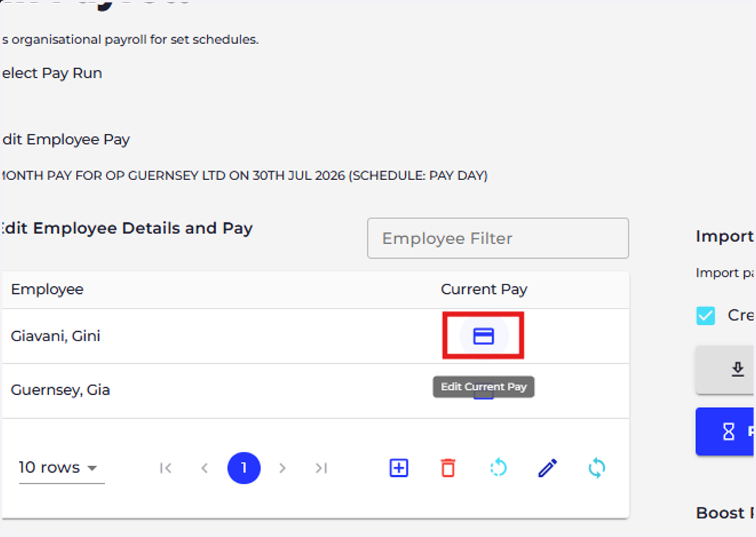The height and width of the screenshot is (537, 756).
Task: Toggle the checked import checkbox
Action: (x=706, y=315)
